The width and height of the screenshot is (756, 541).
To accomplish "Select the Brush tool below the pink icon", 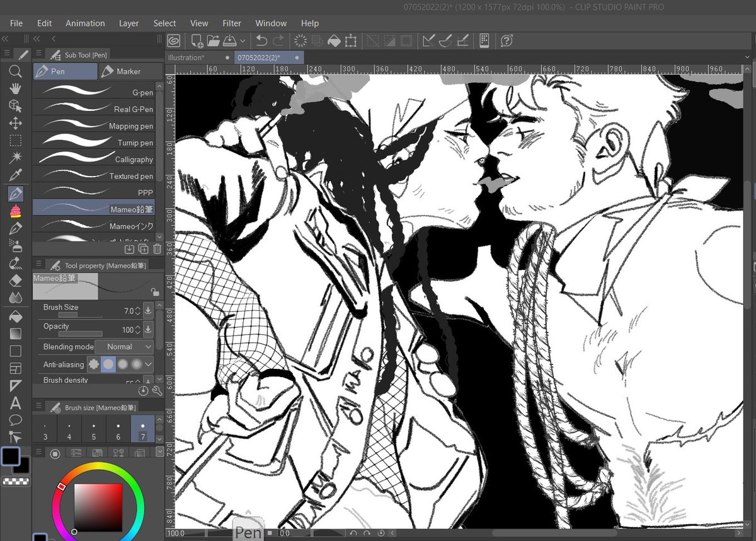I will click(16, 228).
